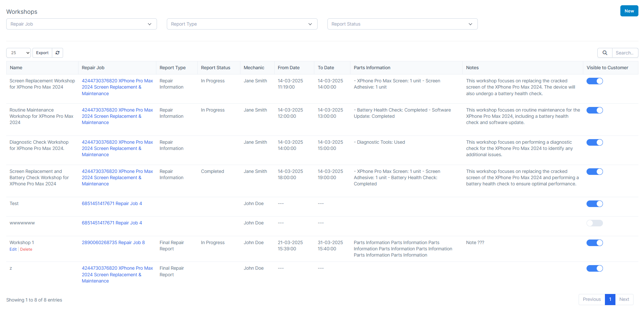This screenshot has width=644, height=313.
Task: Open the Report Status filter dropdown
Action: (x=402, y=24)
